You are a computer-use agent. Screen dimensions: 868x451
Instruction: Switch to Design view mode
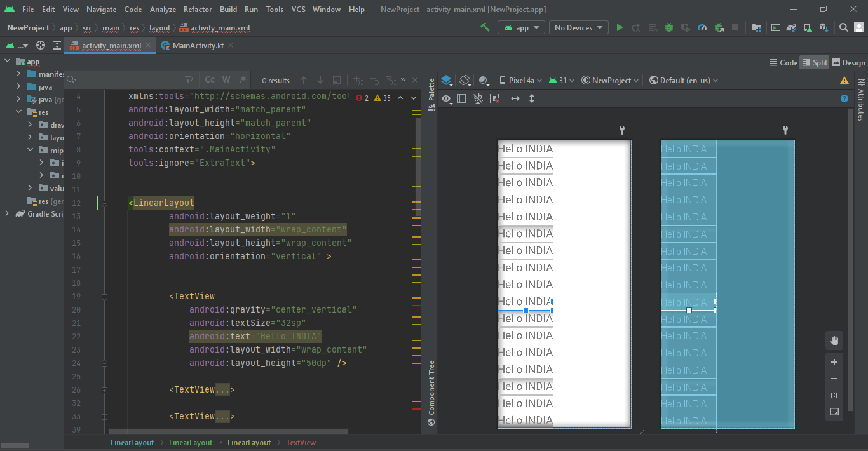click(x=848, y=62)
